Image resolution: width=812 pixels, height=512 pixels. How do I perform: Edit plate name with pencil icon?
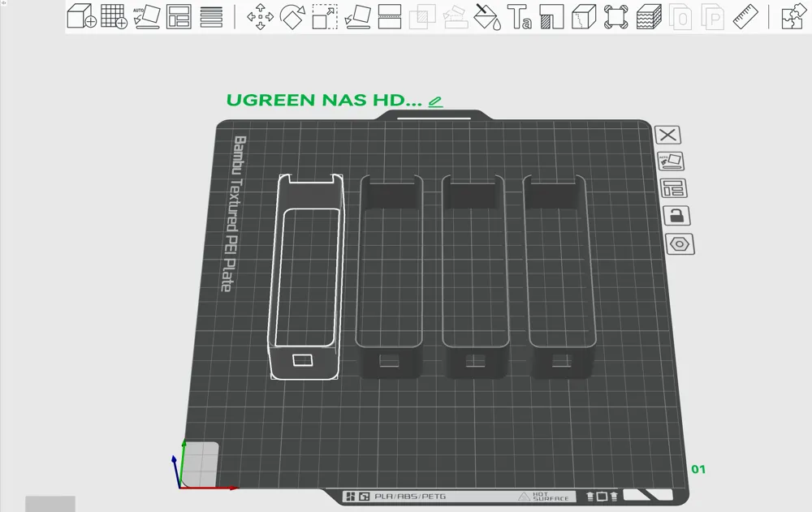[x=435, y=101]
